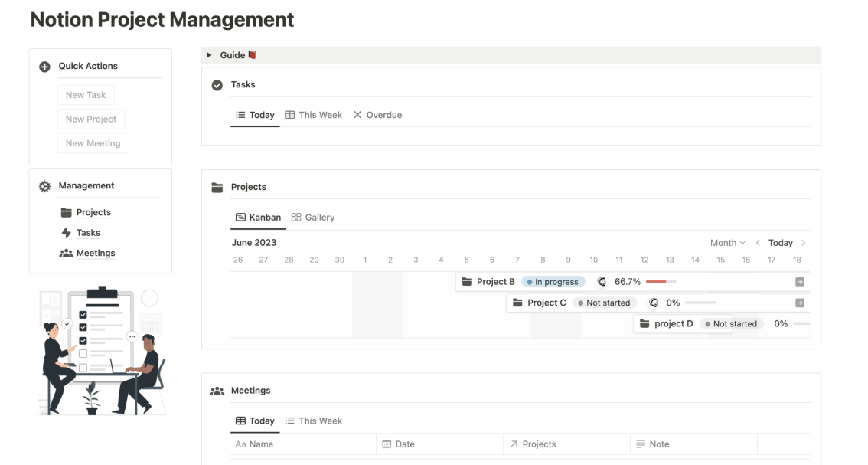Click the folder icon beside Projects sidebar link

(x=67, y=212)
